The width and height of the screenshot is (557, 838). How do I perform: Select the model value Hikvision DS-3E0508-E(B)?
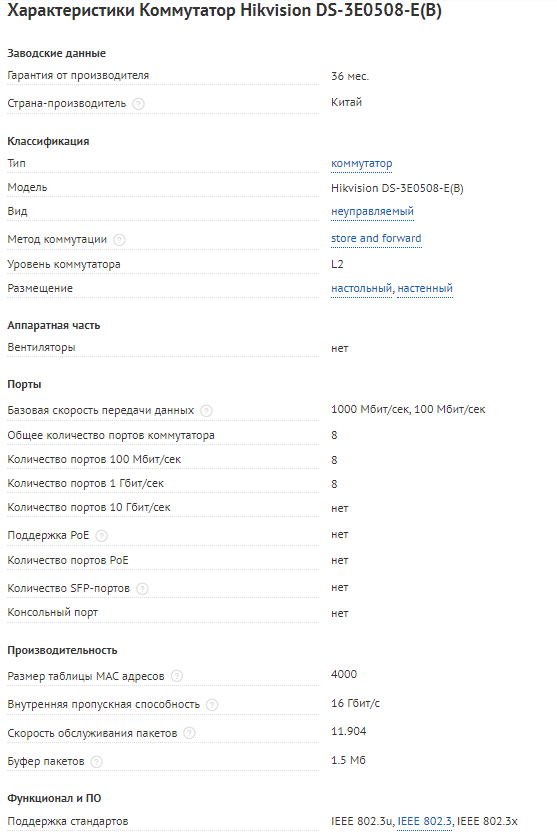pos(397,188)
